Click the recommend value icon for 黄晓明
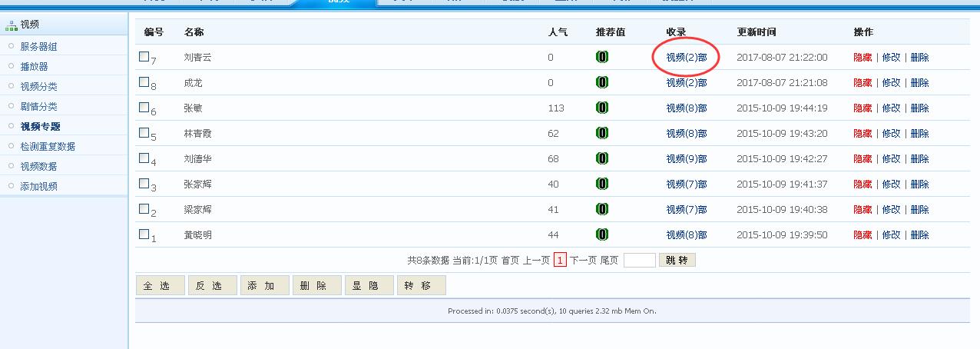The image size is (980, 349). click(x=602, y=234)
